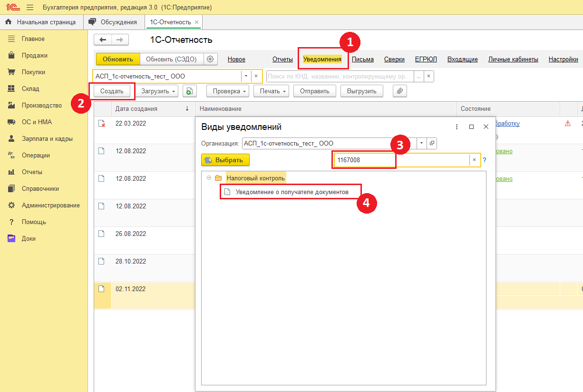Collapse the Налоговый контроль folder
583x392 pixels.
pos(208,178)
